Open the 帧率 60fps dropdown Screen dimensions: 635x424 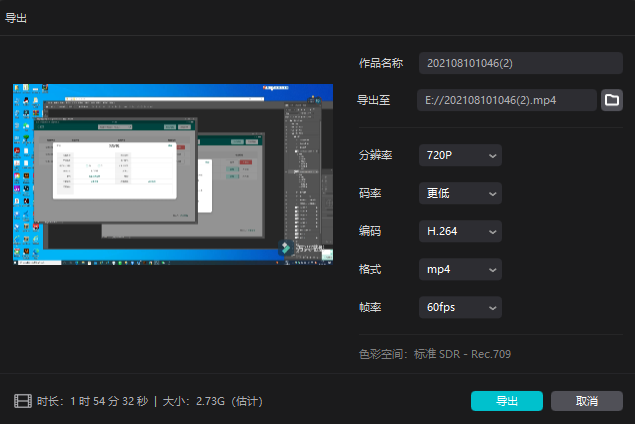tap(460, 307)
